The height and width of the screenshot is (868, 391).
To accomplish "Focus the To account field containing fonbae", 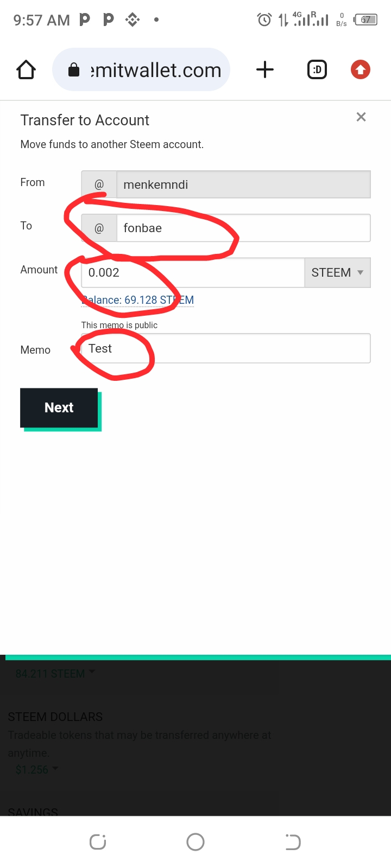I will 243,228.
